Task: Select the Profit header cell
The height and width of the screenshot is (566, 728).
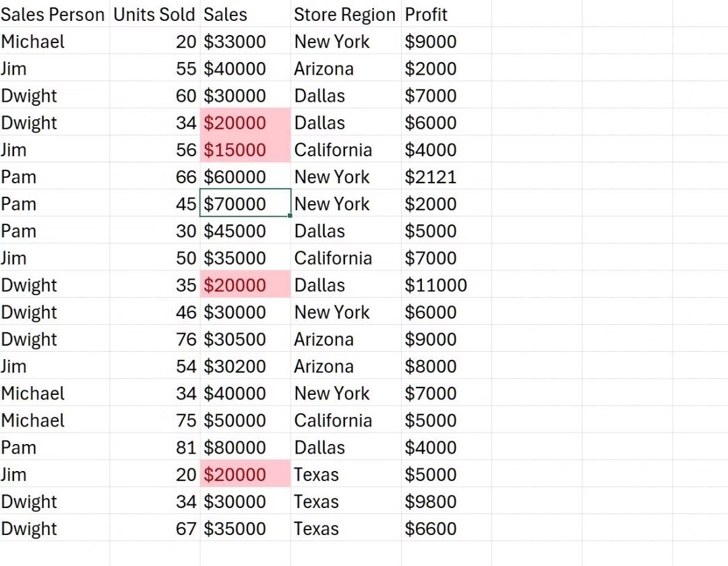Action: point(426,15)
